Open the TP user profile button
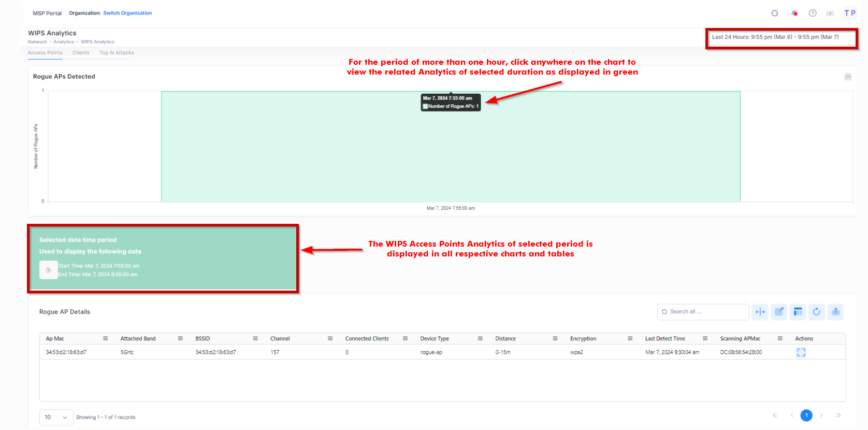Viewport: 868px width, 430px height. [x=849, y=13]
